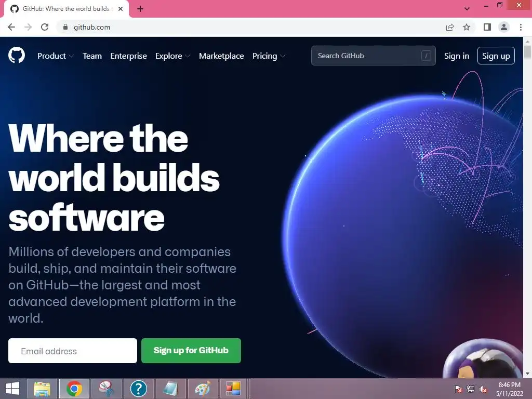Image resolution: width=532 pixels, height=399 pixels.
Task: Open File Explorer from the taskbar
Action: coord(42,389)
